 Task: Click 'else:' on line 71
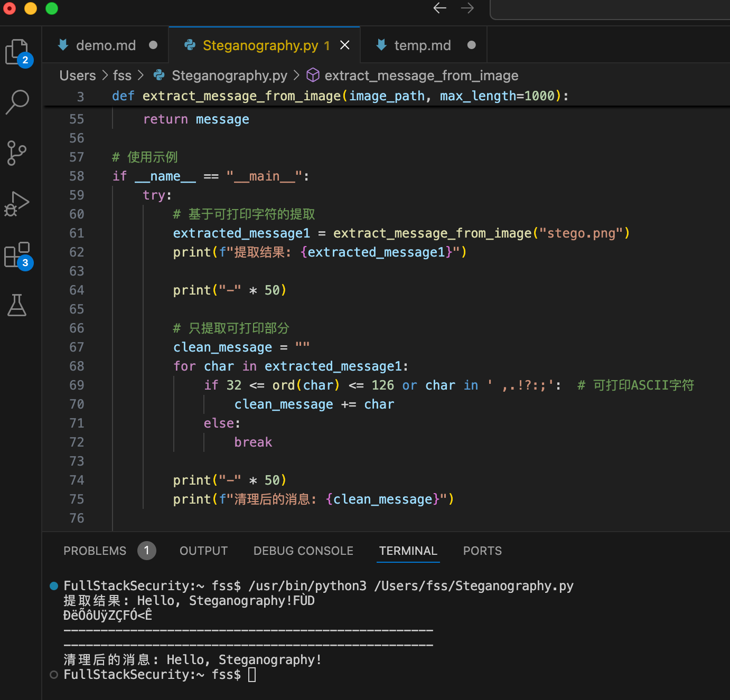pyautogui.click(x=222, y=423)
